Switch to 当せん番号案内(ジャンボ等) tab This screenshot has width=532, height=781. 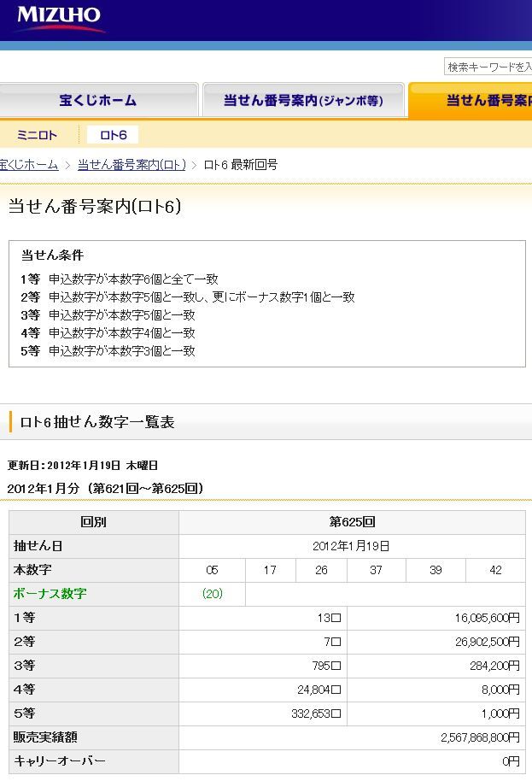(x=303, y=100)
